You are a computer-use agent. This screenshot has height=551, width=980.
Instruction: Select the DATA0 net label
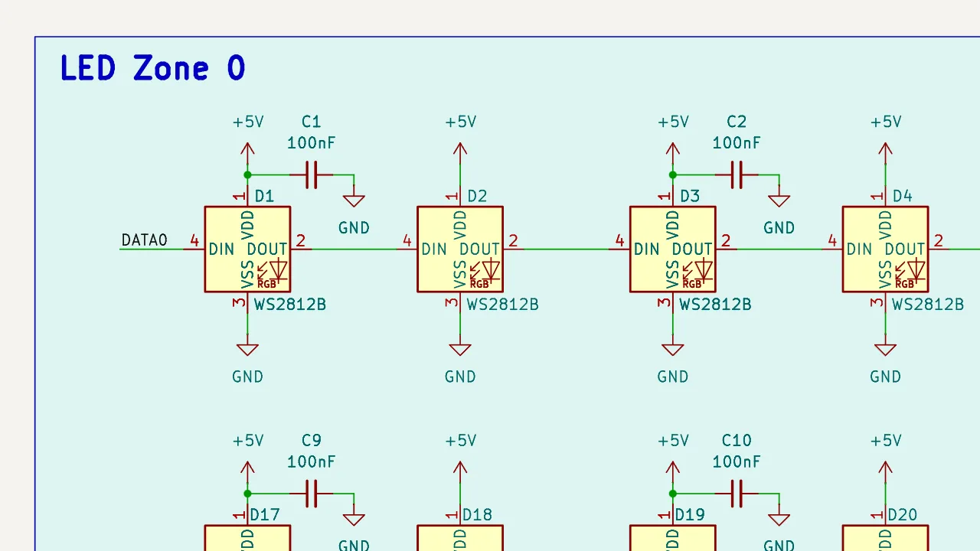pos(144,240)
